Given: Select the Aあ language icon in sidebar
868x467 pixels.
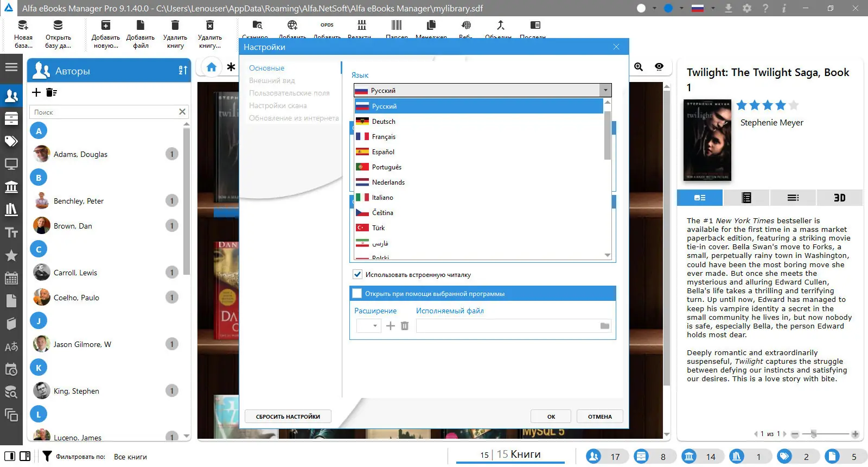Looking at the screenshot, I should (11, 346).
